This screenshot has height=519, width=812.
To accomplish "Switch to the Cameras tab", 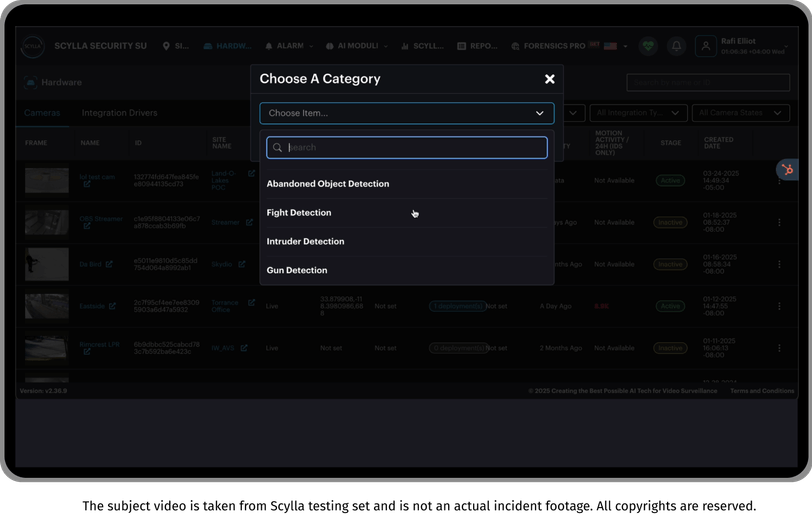I will pos(42,113).
